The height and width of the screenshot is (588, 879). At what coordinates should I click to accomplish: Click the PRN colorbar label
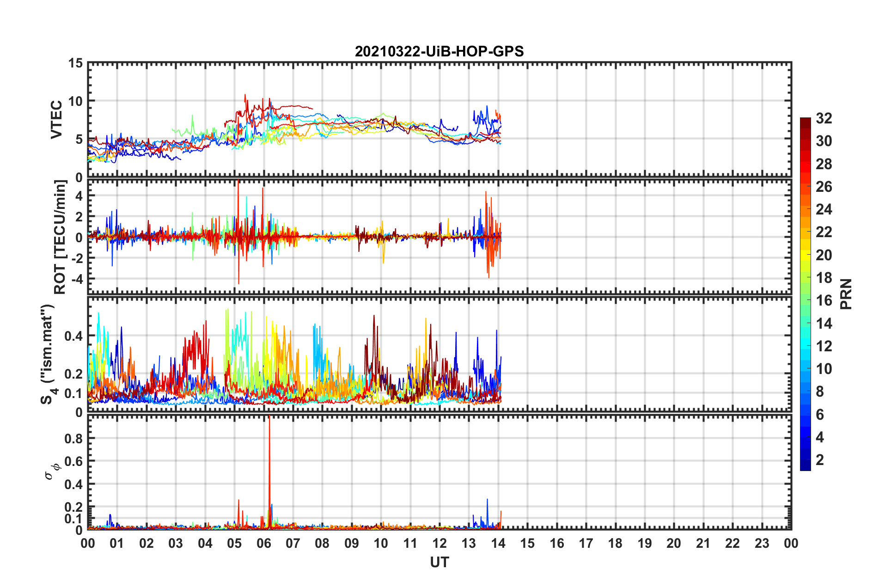click(846, 294)
